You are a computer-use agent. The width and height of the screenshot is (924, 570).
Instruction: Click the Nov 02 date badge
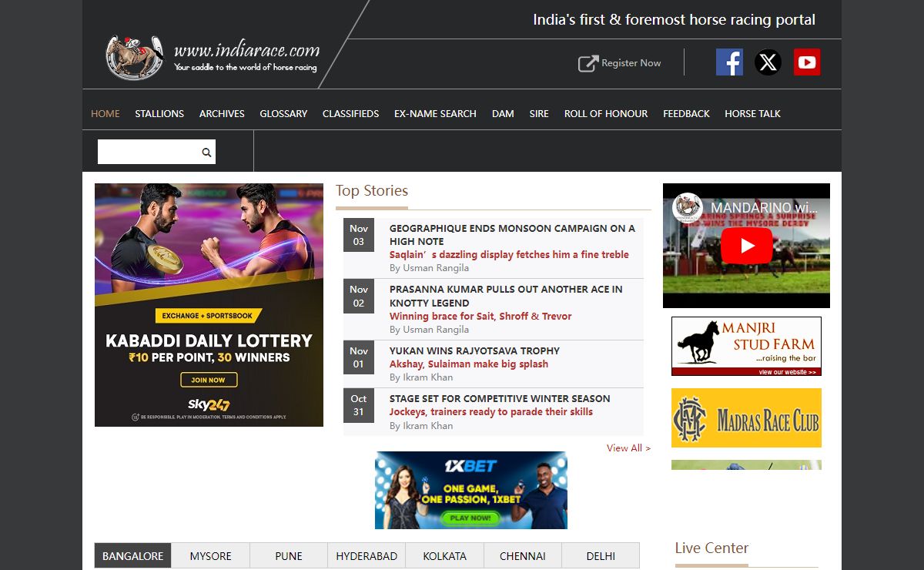(359, 296)
